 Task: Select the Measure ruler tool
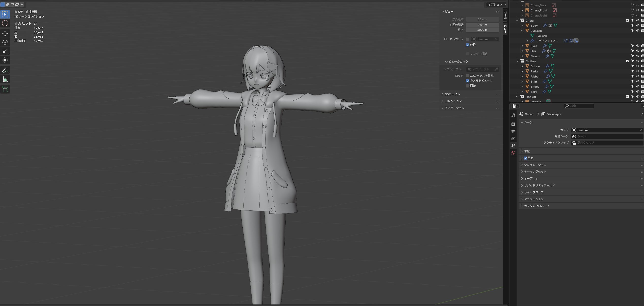(x=5, y=80)
